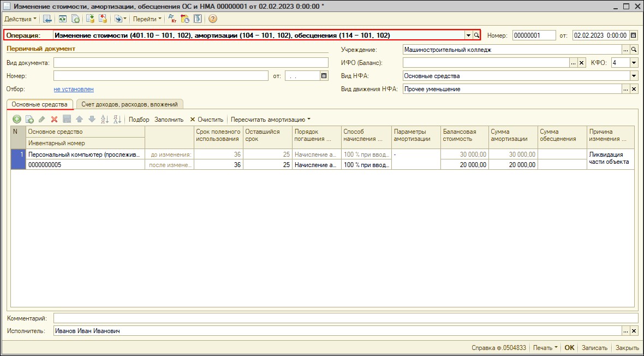Delete row with red X icon
The height and width of the screenshot is (356, 644).
(x=54, y=120)
